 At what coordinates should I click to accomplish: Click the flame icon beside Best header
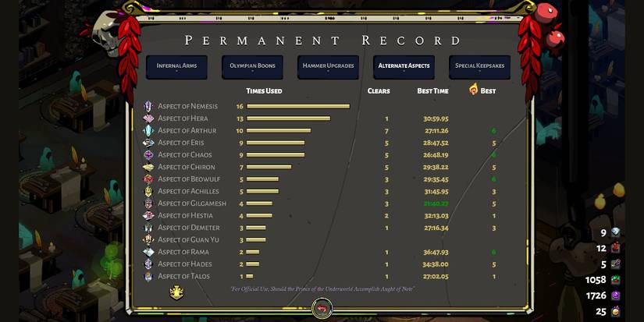click(x=474, y=89)
